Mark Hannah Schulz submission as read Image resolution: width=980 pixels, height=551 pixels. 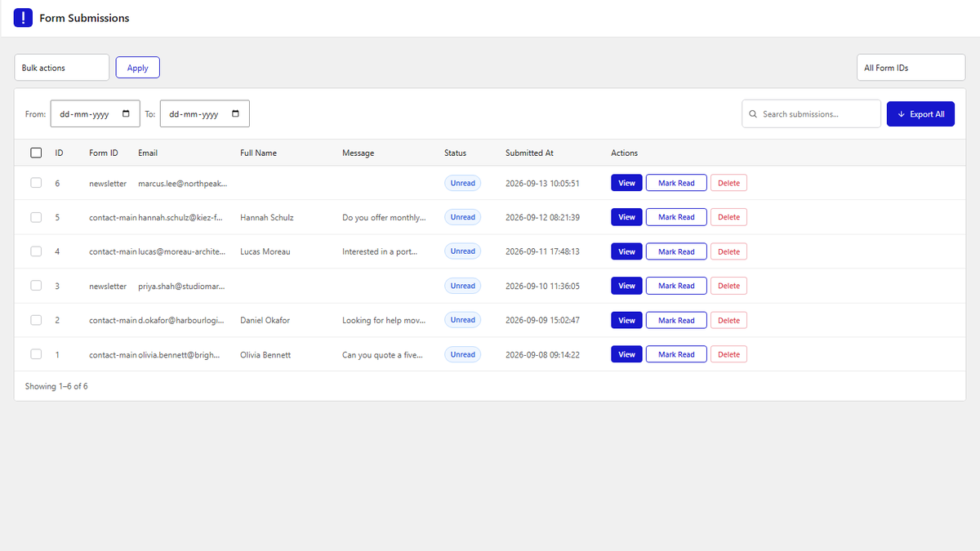click(x=676, y=217)
